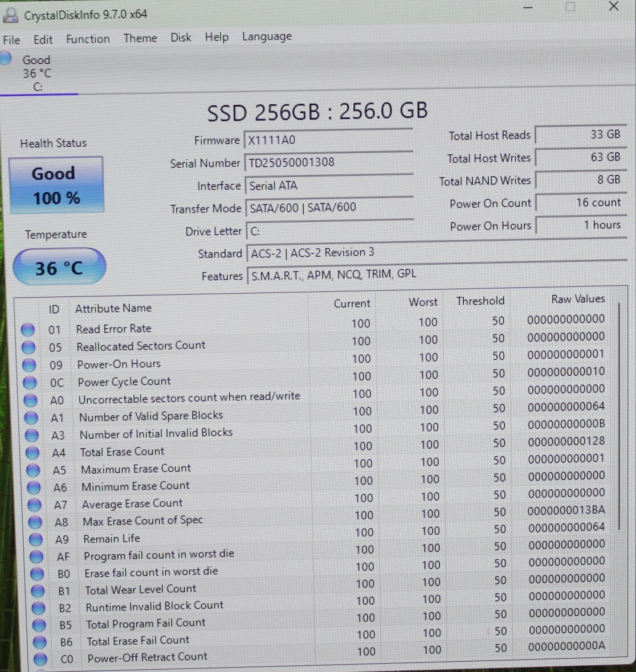Click the status orb for Total Wear Level Count
Image resolution: width=636 pixels, height=672 pixels.
(38, 591)
